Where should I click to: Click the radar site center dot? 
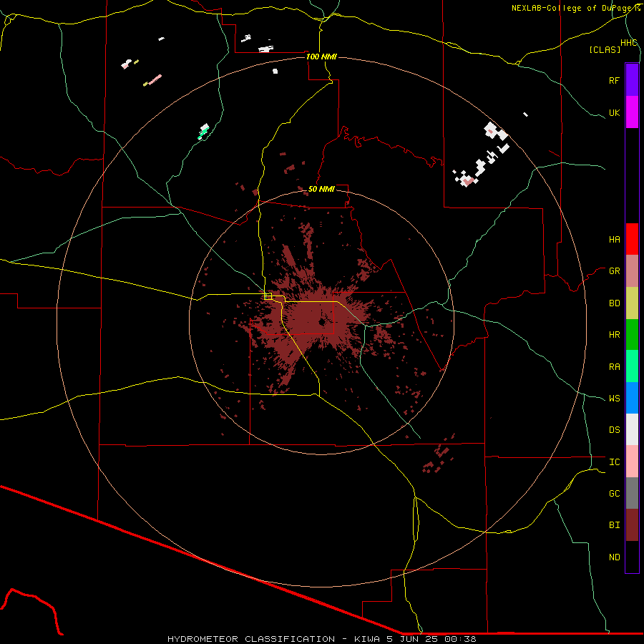[x=321, y=323]
